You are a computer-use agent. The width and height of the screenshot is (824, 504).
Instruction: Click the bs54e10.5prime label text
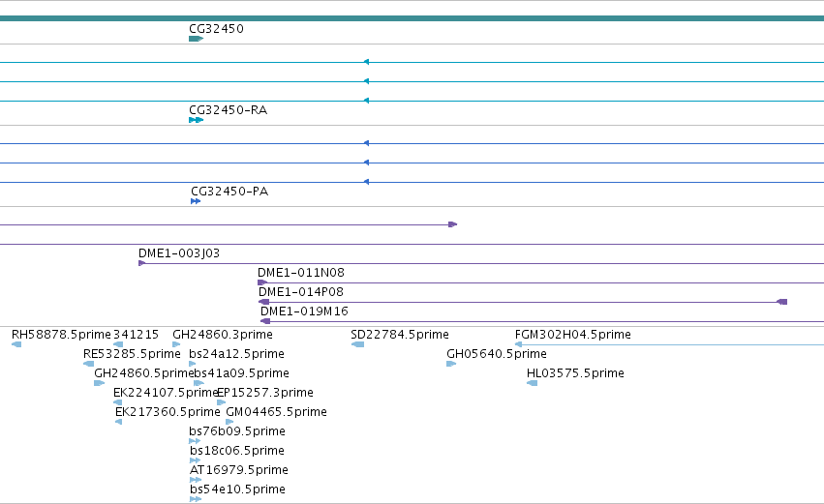point(237,489)
